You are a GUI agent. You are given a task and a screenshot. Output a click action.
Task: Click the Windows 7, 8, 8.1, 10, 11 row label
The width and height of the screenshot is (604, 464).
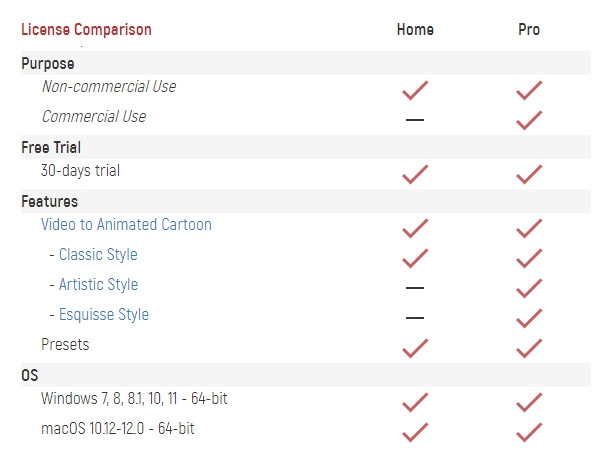click(134, 399)
